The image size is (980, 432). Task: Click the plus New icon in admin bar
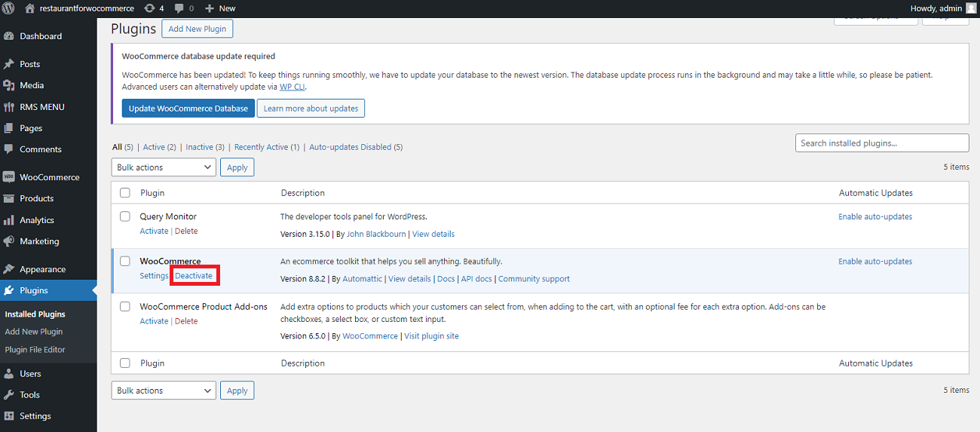pyautogui.click(x=210, y=8)
